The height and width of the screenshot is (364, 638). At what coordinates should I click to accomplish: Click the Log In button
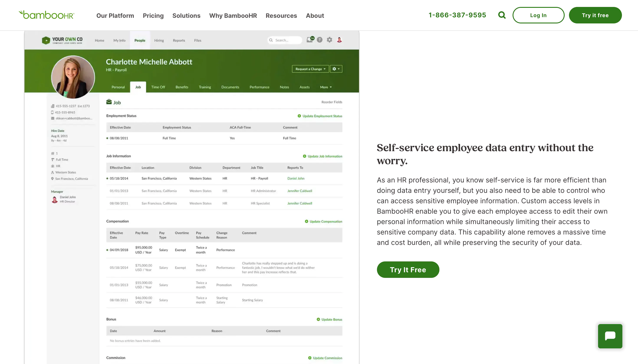coord(538,15)
